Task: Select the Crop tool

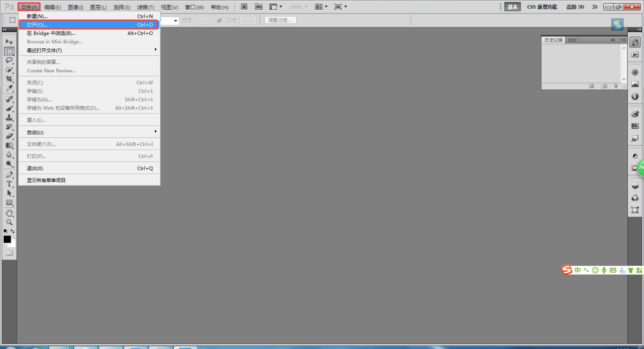Action: (9, 79)
